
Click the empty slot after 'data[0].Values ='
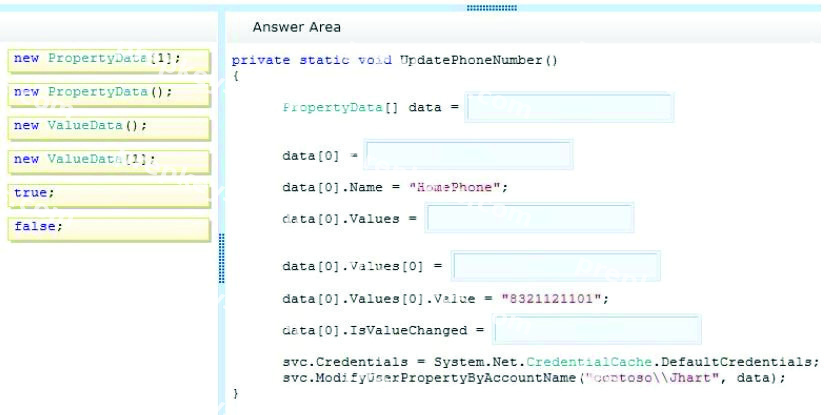530,217
